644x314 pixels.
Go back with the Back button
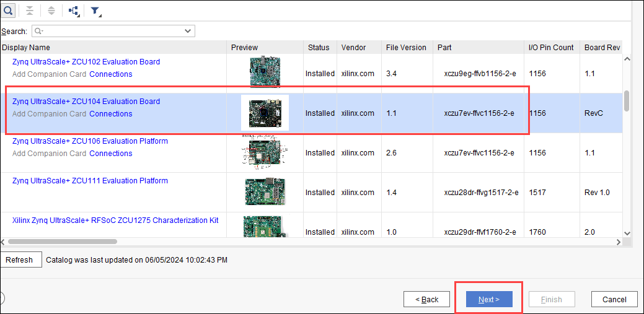click(426, 299)
